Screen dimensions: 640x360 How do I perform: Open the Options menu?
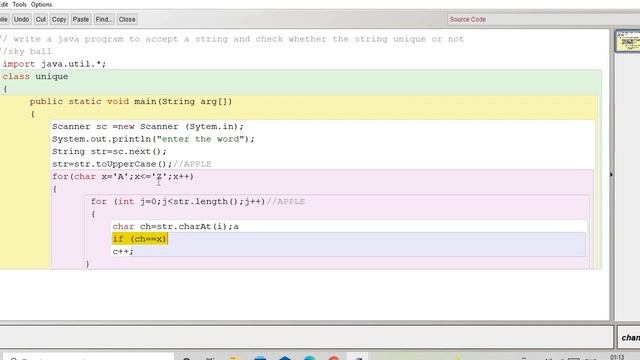[41, 4]
